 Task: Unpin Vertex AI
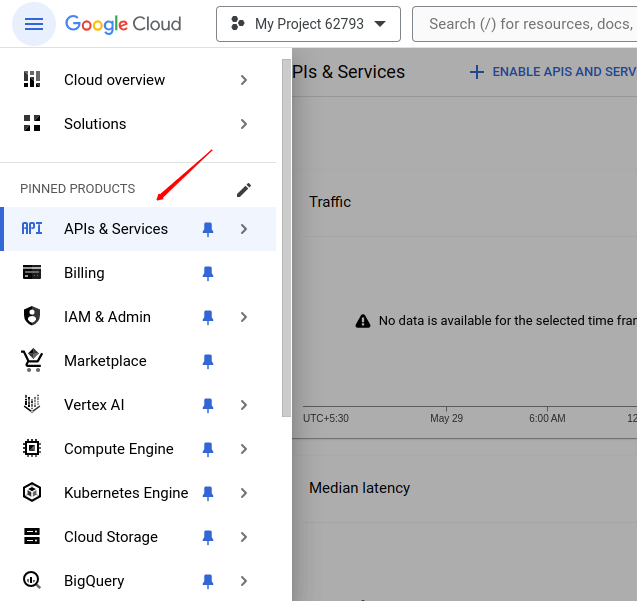point(208,406)
